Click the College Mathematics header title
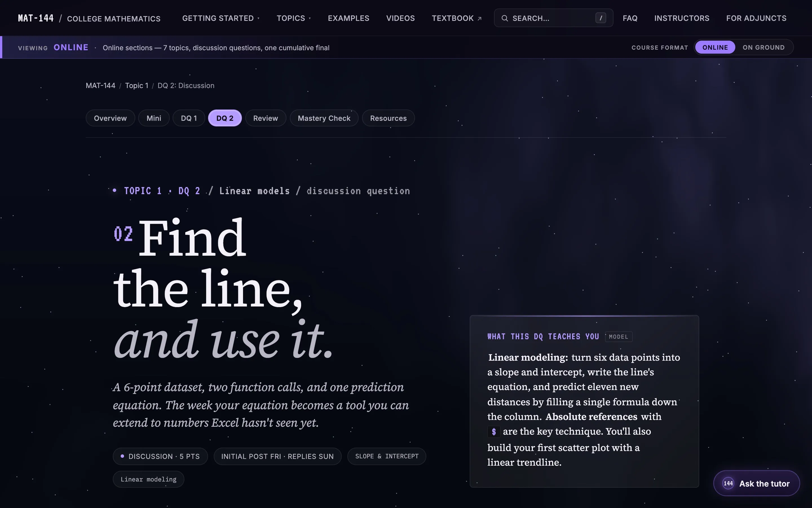812x508 pixels. pyautogui.click(x=114, y=19)
